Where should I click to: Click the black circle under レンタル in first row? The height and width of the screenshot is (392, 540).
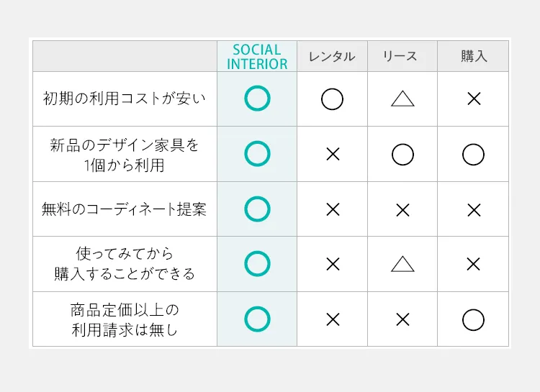pos(332,99)
